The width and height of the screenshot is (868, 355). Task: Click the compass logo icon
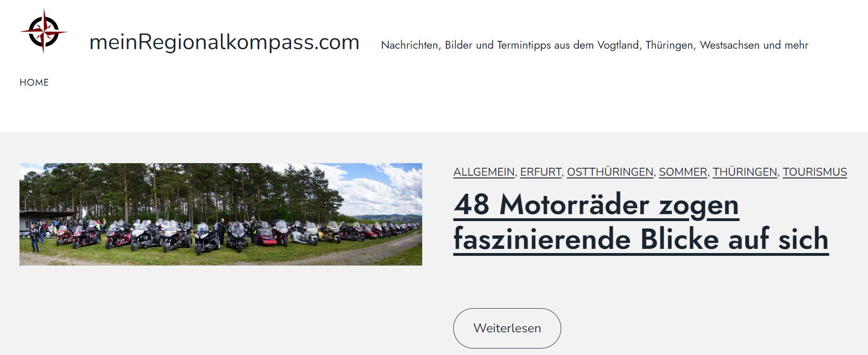point(44,31)
